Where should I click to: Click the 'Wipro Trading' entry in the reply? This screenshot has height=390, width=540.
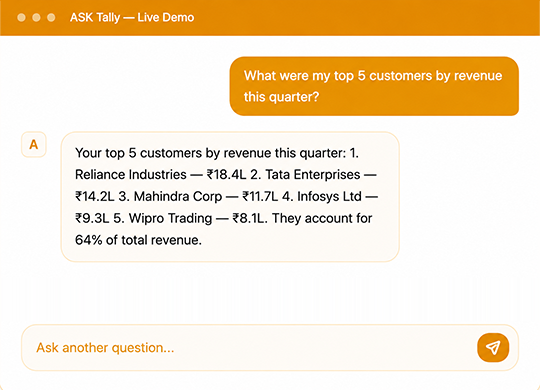[x=170, y=218]
